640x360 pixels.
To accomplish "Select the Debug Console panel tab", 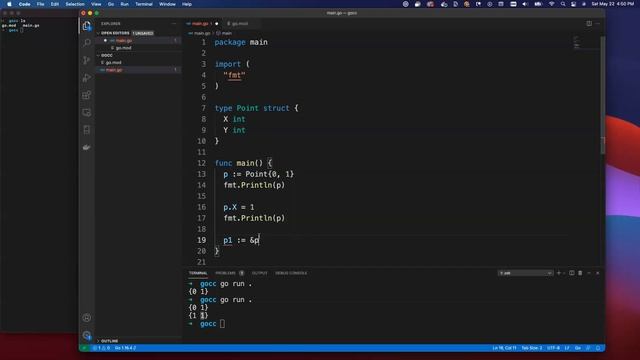I will coord(291,273).
